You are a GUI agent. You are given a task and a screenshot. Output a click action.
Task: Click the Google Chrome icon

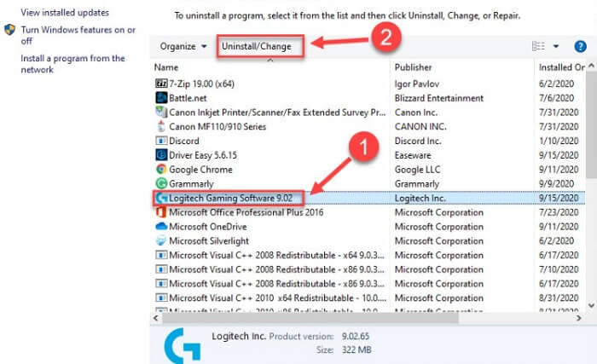161,169
